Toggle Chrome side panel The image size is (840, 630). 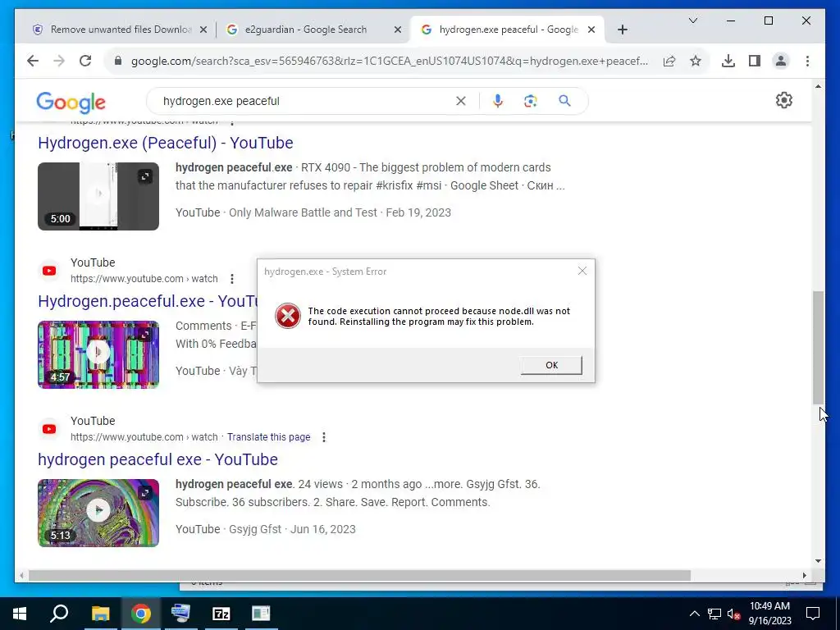pos(755,61)
